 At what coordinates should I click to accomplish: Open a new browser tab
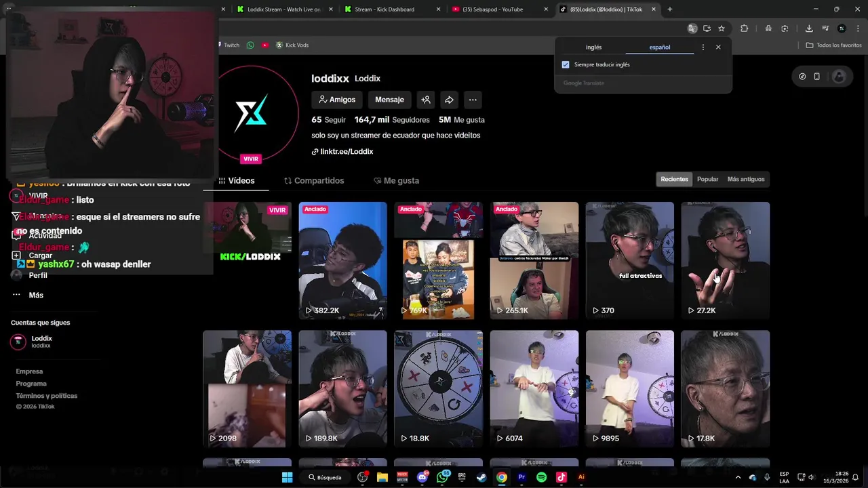pyautogui.click(x=670, y=9)
